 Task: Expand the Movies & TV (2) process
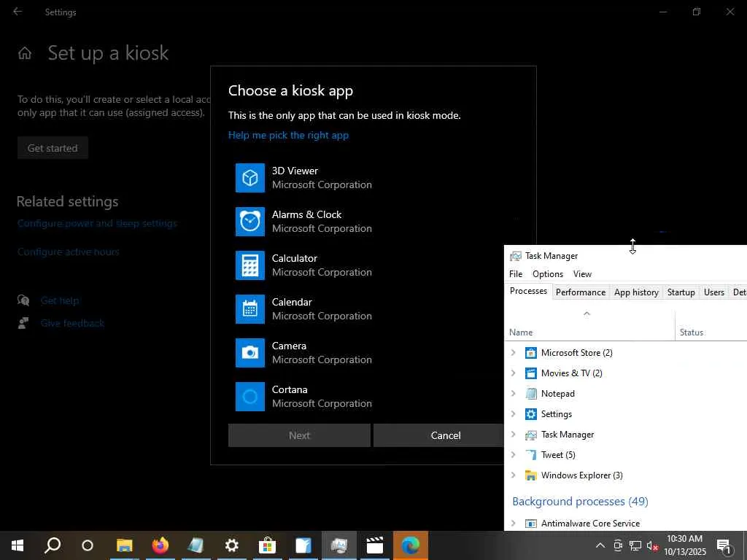[x=513, y=373]
